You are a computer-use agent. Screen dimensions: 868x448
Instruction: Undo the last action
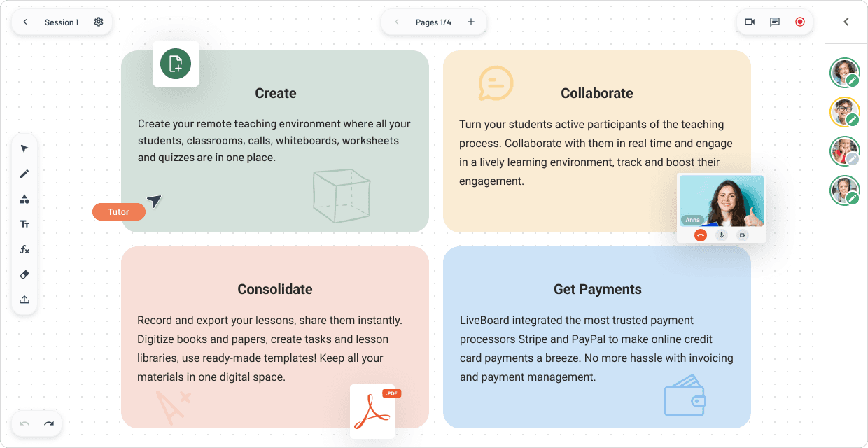click(24, 423)
